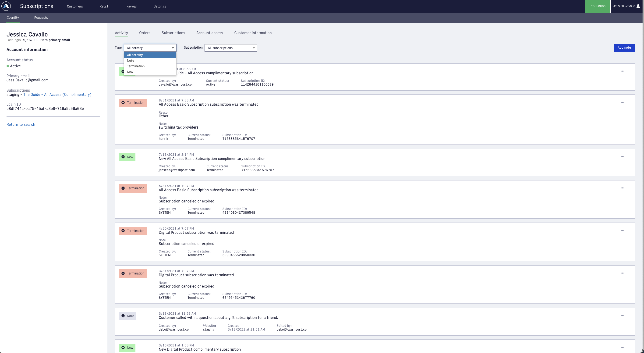Viewport: 644px width, 353px height.
Task: Click Subscription ID 1142844161100679
Action: click(x=257, y=85)
